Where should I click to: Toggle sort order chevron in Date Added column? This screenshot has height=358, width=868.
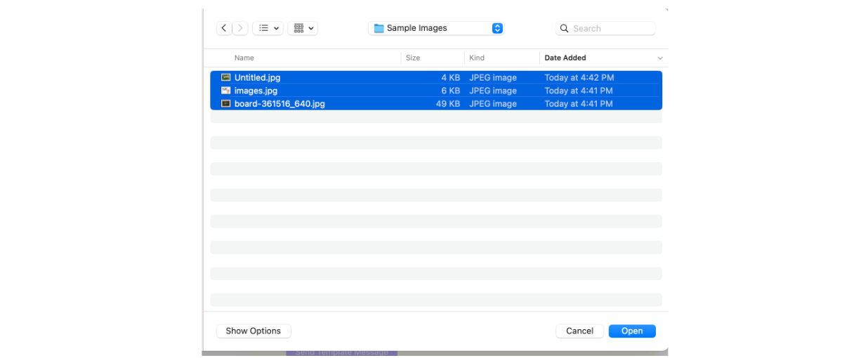[659, 58]
